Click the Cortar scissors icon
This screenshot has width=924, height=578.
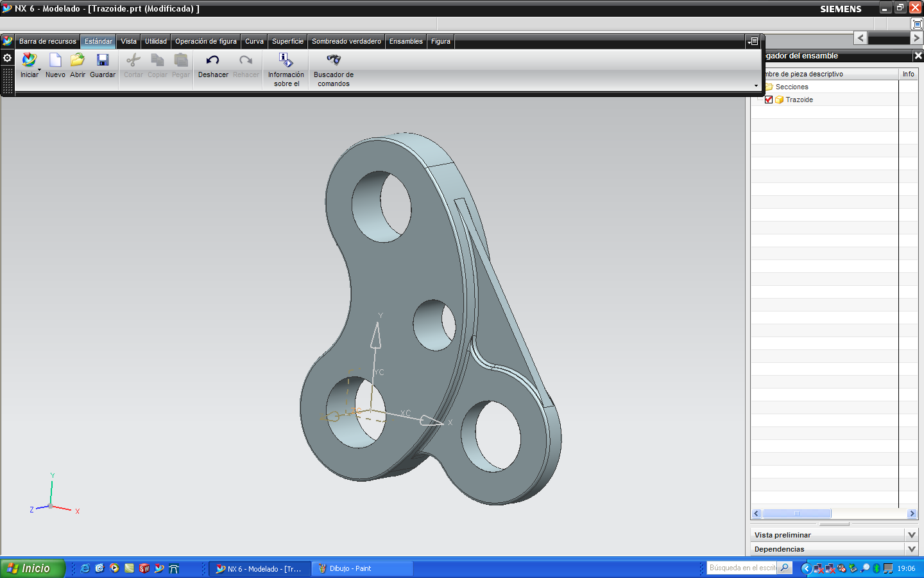tap(133, 60)
